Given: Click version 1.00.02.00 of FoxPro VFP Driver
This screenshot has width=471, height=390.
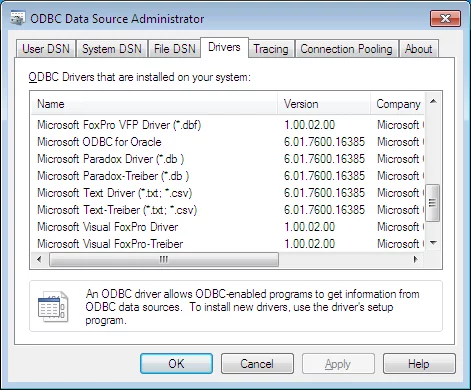Looking at the screenshot, I should point(309,125).
